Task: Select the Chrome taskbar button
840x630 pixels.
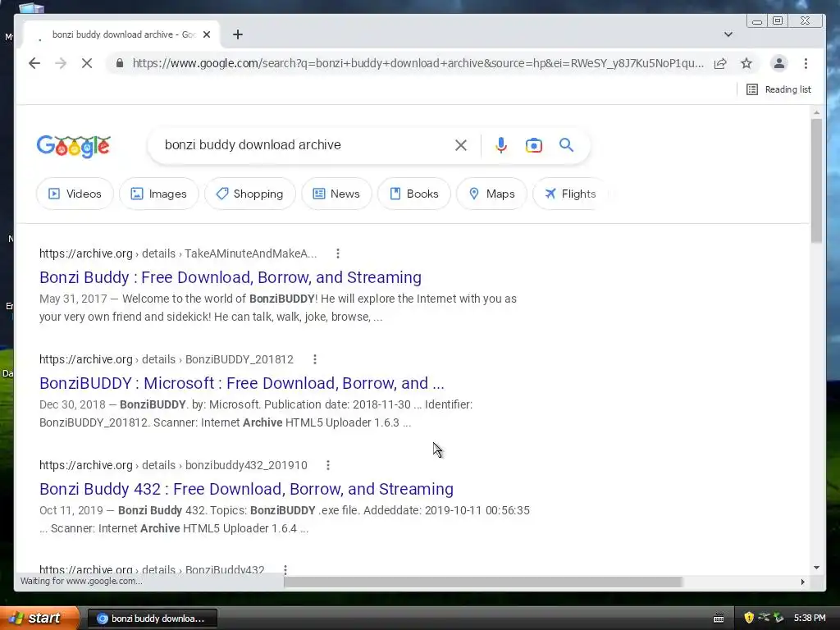Action: coord(152,619)
